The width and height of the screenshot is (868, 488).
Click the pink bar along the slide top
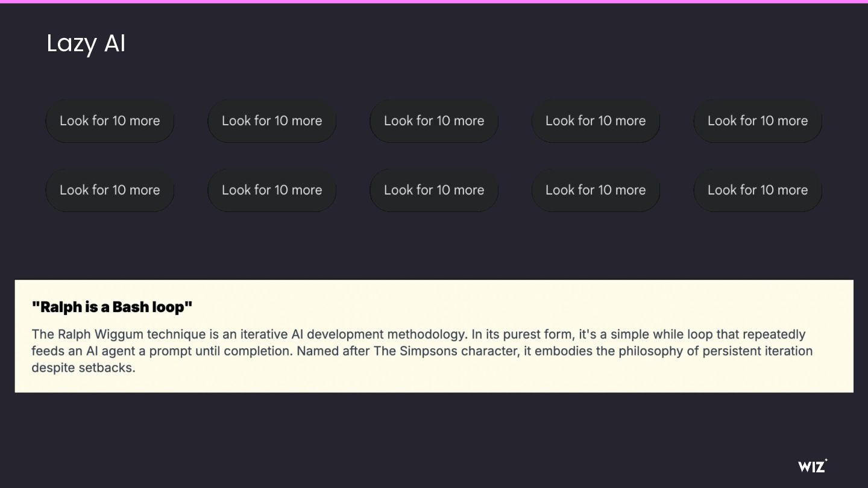(434, 2)
